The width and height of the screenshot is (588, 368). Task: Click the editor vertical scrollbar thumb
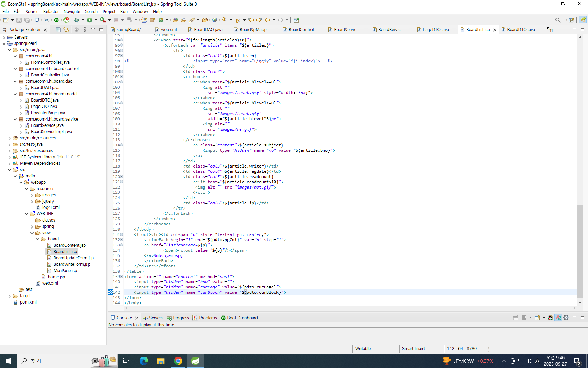(580, 251)
